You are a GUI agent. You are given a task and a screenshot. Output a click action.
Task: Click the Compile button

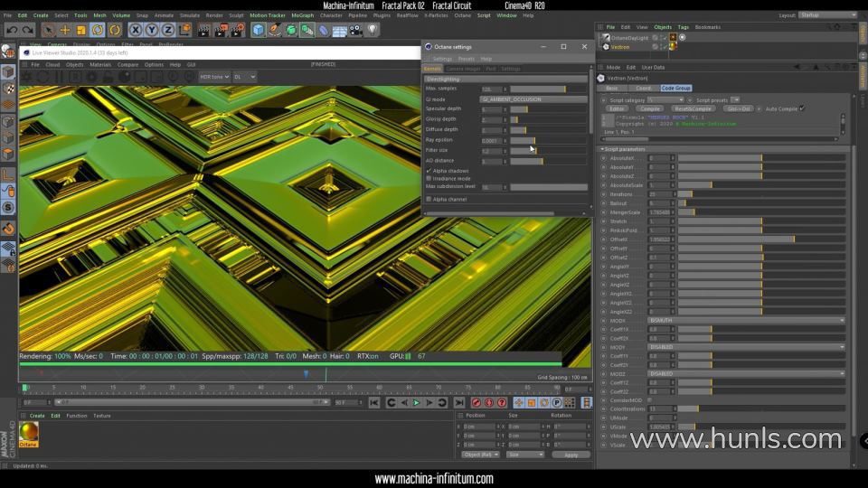coord(649,108)
